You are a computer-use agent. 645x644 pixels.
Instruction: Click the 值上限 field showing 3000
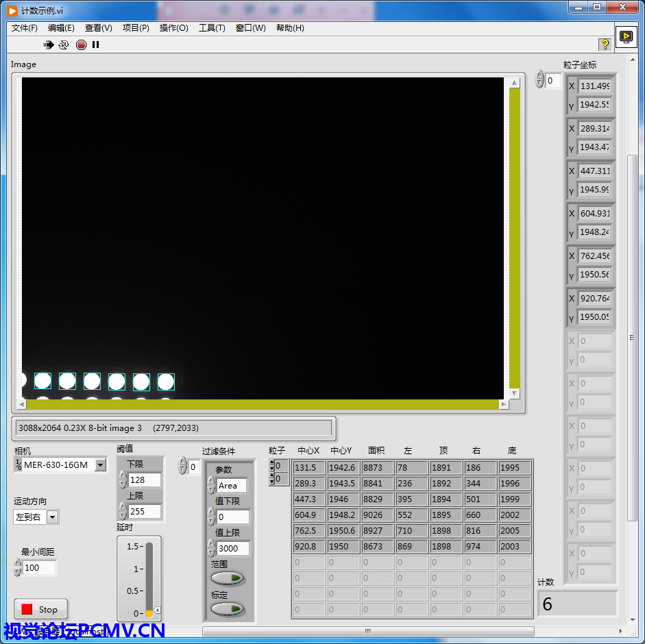232,549
